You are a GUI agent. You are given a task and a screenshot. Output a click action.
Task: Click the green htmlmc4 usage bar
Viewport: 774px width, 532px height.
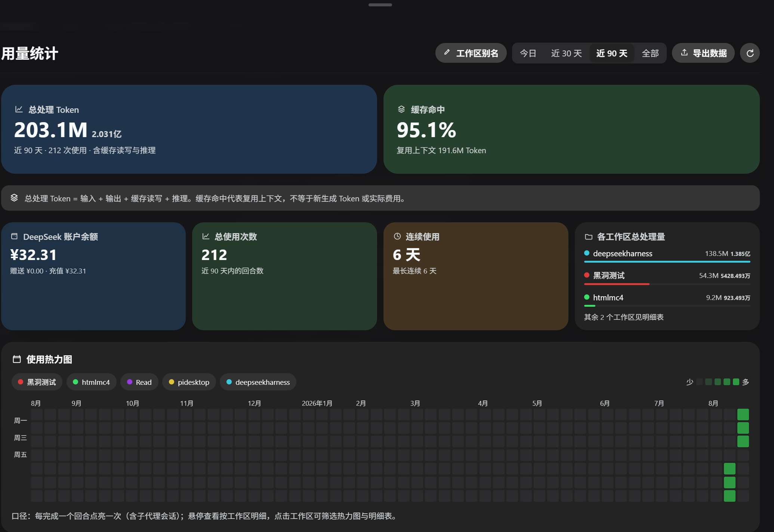click(590, 306)
